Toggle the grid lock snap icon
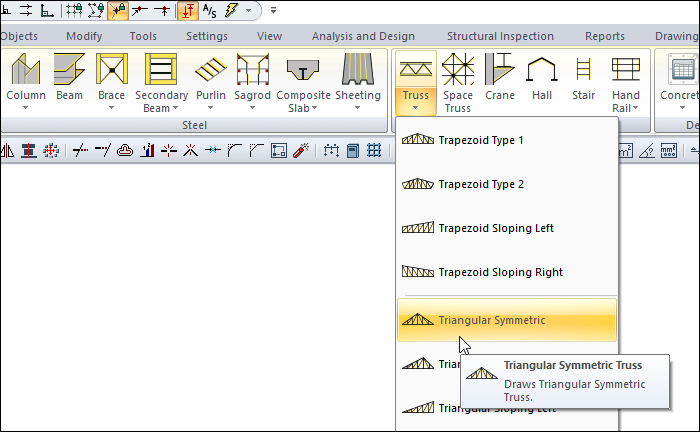The width and height of the screenshot is (700, 432). (x=74, y=10)
